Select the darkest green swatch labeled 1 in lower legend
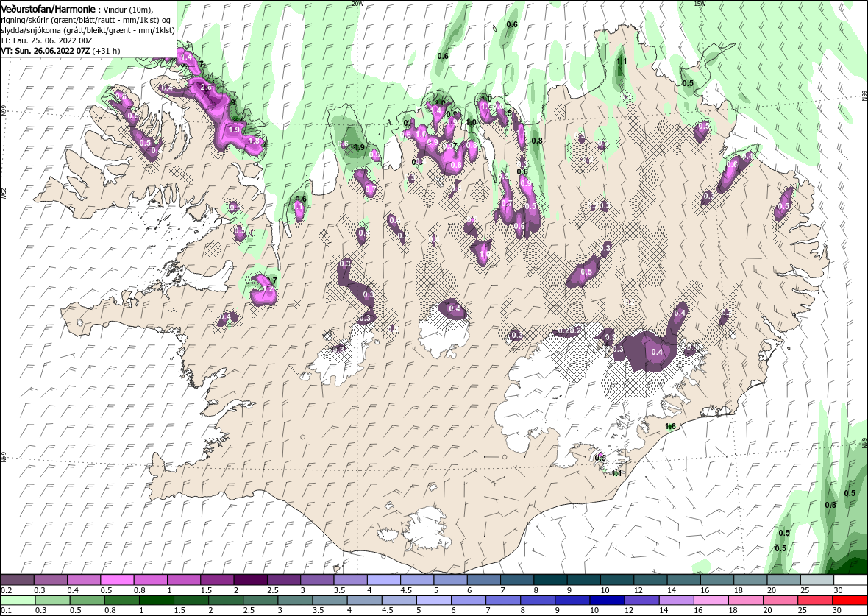Screen dimensions: 868x616 [156, 601]
